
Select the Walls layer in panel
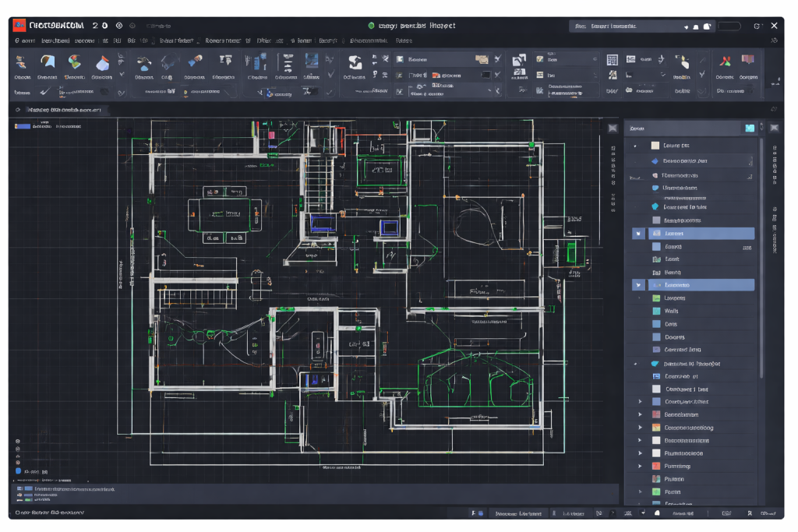pyautogui.click(x=671, y=311)
